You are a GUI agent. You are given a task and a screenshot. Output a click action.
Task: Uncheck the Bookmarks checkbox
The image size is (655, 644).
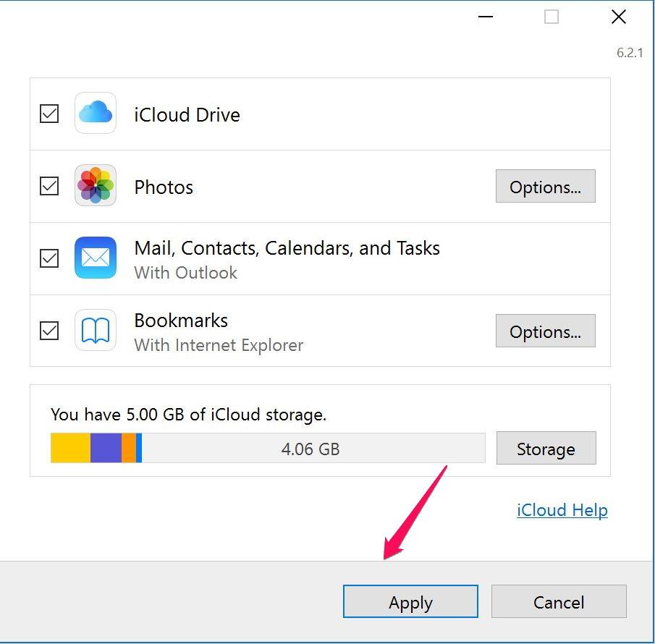click(x=49, y=331)
